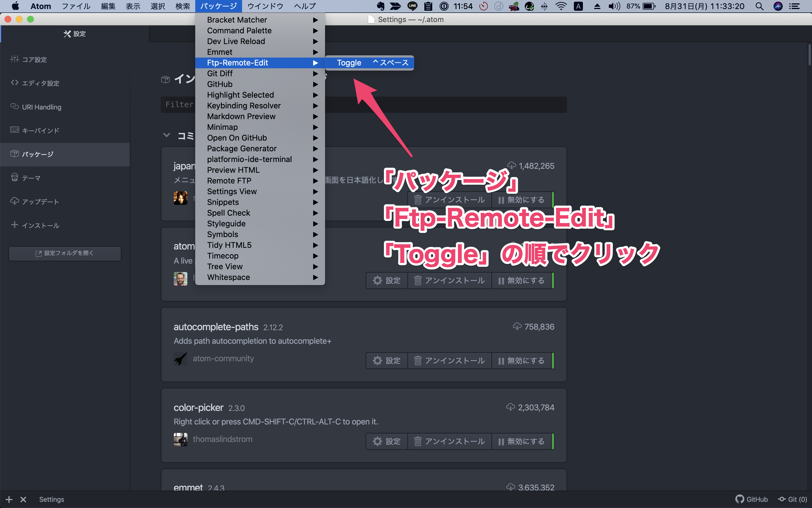
Task: Open コア設定 sliders icon in sidebar
Action: pos(14,59)
